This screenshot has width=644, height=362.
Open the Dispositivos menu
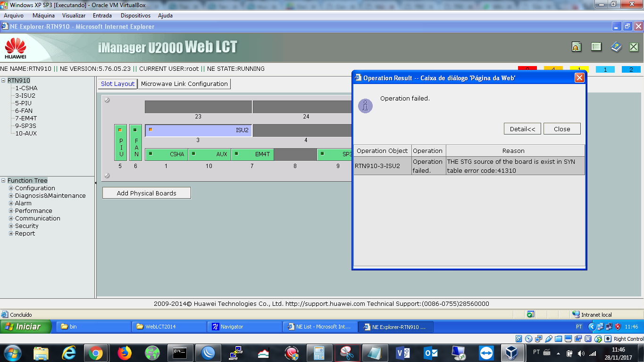pos(135,16)
